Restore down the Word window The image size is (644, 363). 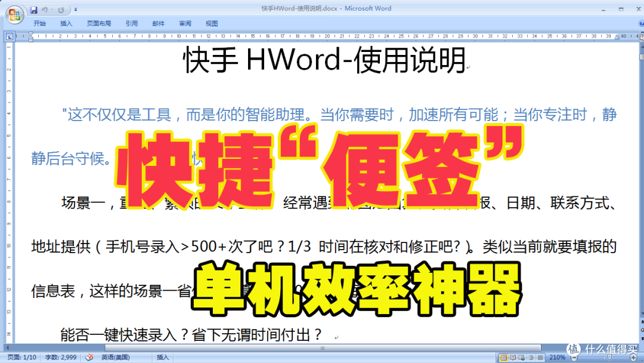[x=621, y=9]
